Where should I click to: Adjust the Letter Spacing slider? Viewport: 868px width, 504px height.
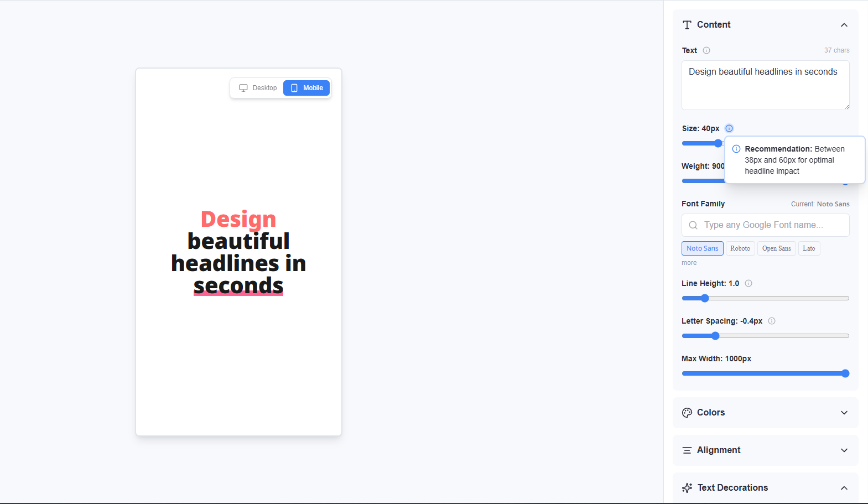(x=766, y=336)
